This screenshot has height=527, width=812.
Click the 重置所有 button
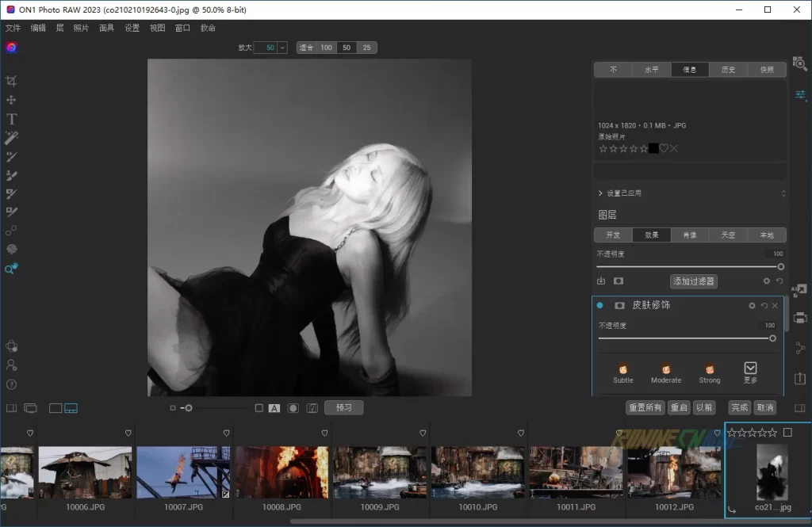[x=644, y=407]
